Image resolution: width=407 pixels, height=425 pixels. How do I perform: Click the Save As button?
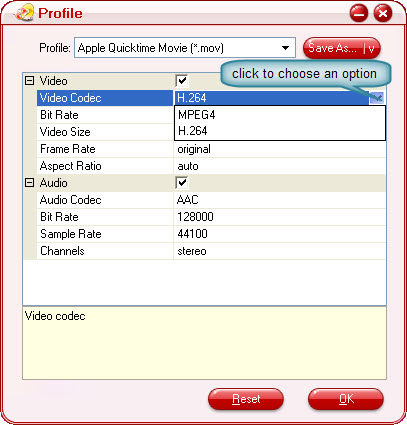click(x=342, y=48)
